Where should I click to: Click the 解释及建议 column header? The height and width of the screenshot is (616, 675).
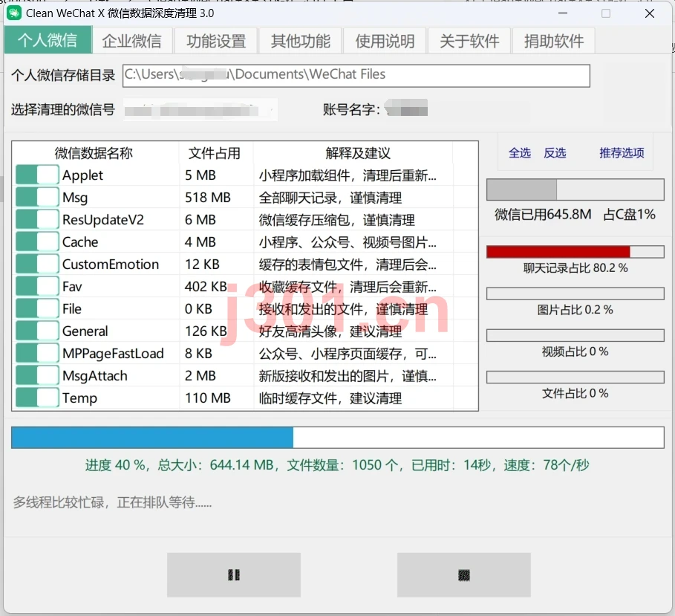[x=357, y=153]
